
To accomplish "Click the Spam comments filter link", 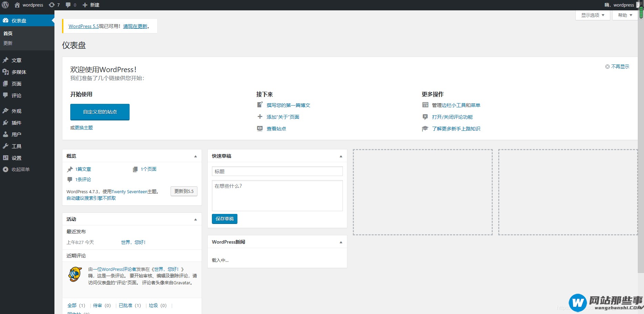I will click(x=153, y=305).
